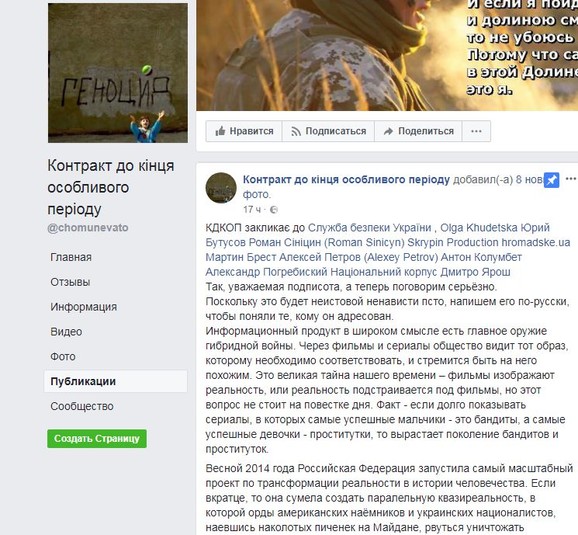Open the three-dots page options button
578x535 pixels.
pyautogui.click(x=476, y=131)
